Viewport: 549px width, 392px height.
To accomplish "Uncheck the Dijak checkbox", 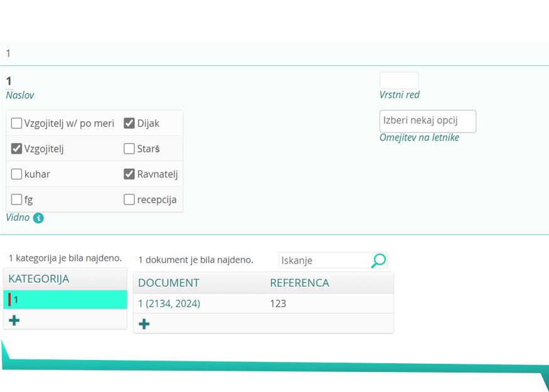I will point(129,124).
